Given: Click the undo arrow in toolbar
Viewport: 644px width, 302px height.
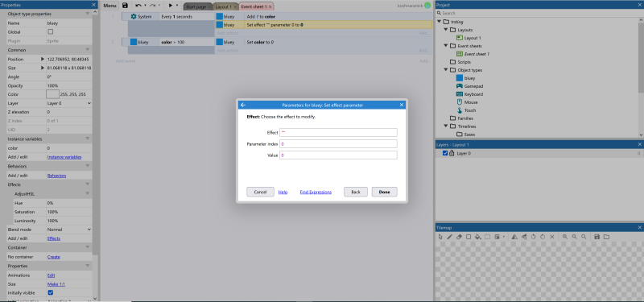Looking at the screenshot, I should pyautogui.click(x=138, y=6).
